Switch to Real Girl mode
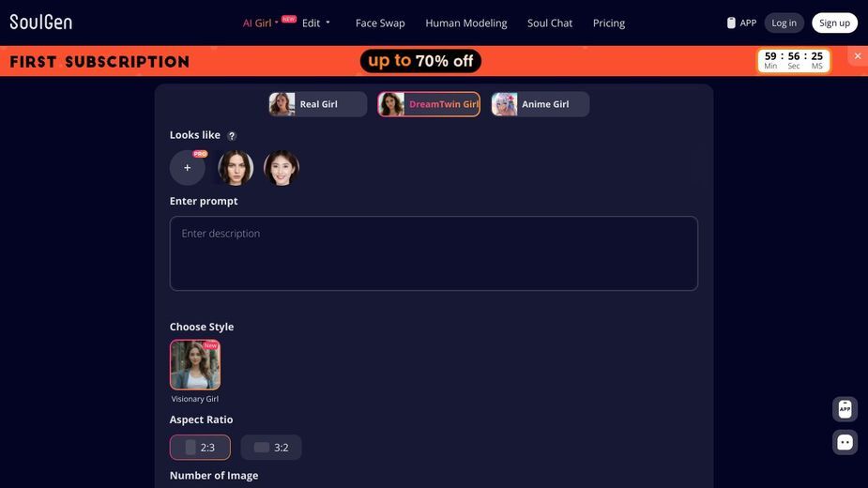The height and width of the screenshot is (488, 868). pyautogui.click(x=318, y=104)
